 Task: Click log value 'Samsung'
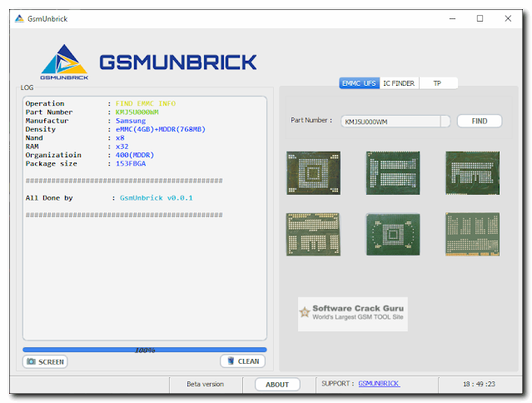coord(131,121)
